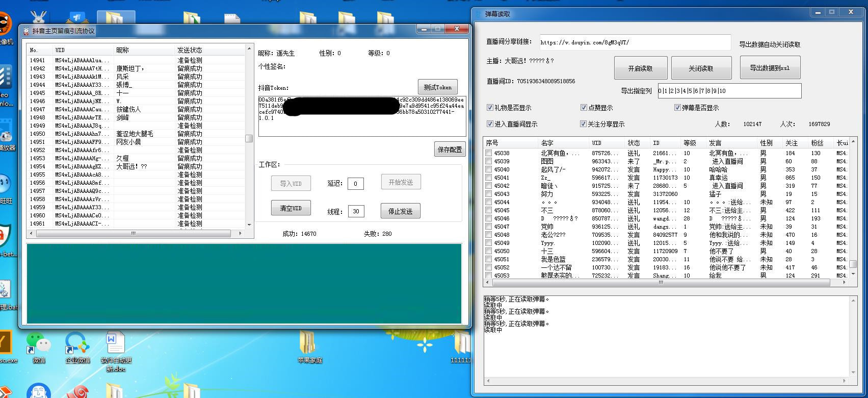Click the 保存配置 button
The width and height of the screenshot is (868, 398).
tap(450, 150)
